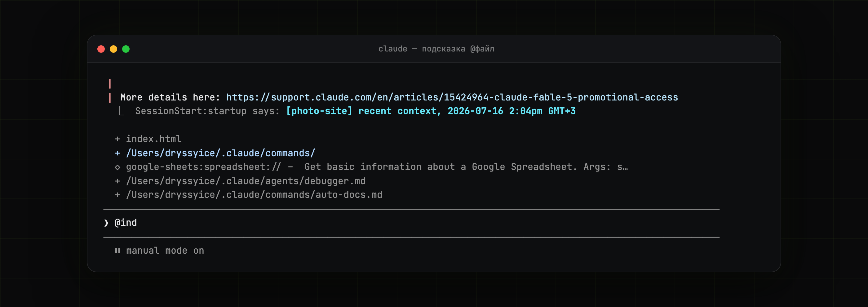This screenshot has width=868, height=307.
Task: Close the terminal window with red button
Action: pos(101,49)
